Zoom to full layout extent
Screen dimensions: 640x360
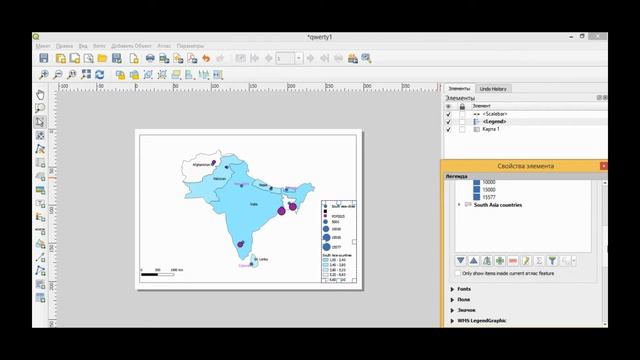coord(86,75)
